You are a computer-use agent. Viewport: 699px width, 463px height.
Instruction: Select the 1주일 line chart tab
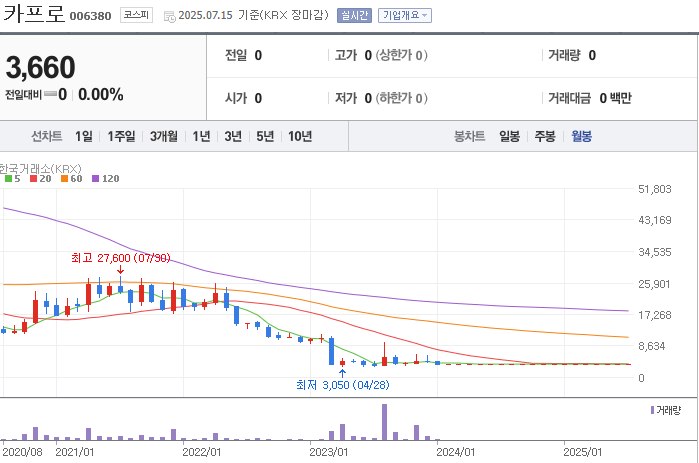click(x=121, y=136)
